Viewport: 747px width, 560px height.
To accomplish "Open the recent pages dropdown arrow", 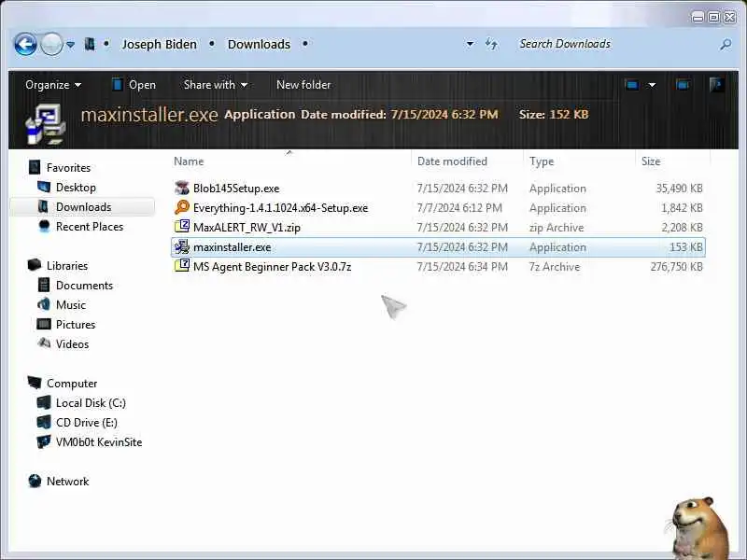I will click(71, 45).
